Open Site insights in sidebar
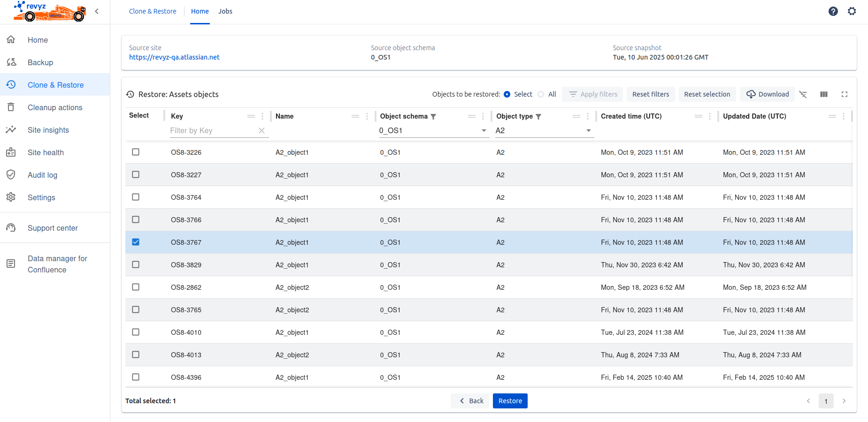This screenshot has width=868, height=422. point(48,130)
